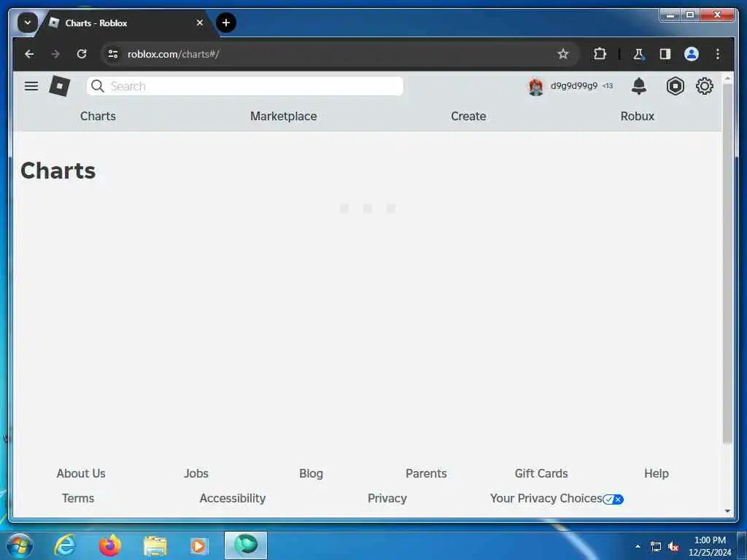Viewport: 747px width, 560px height.
Task: Open the site information icon in the address bar
Action: pyautogui.click(x=113, y=54)
